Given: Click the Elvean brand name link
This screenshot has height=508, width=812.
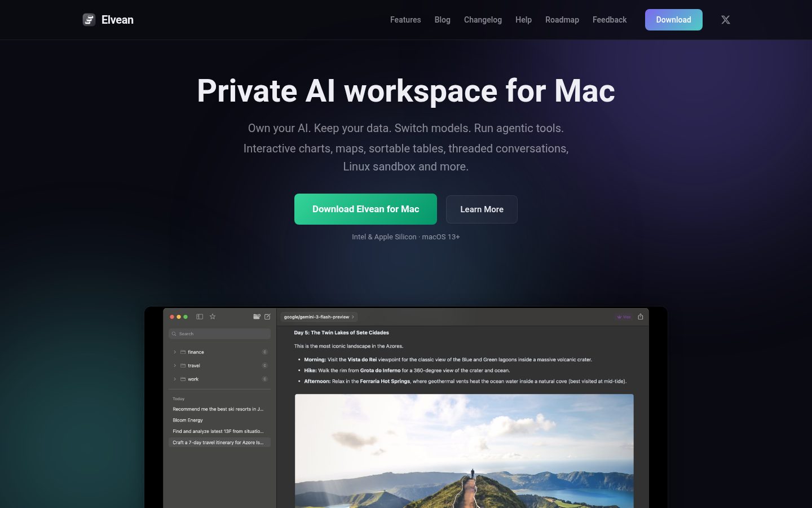Looking at the screenshot, I should coord(117,20).
